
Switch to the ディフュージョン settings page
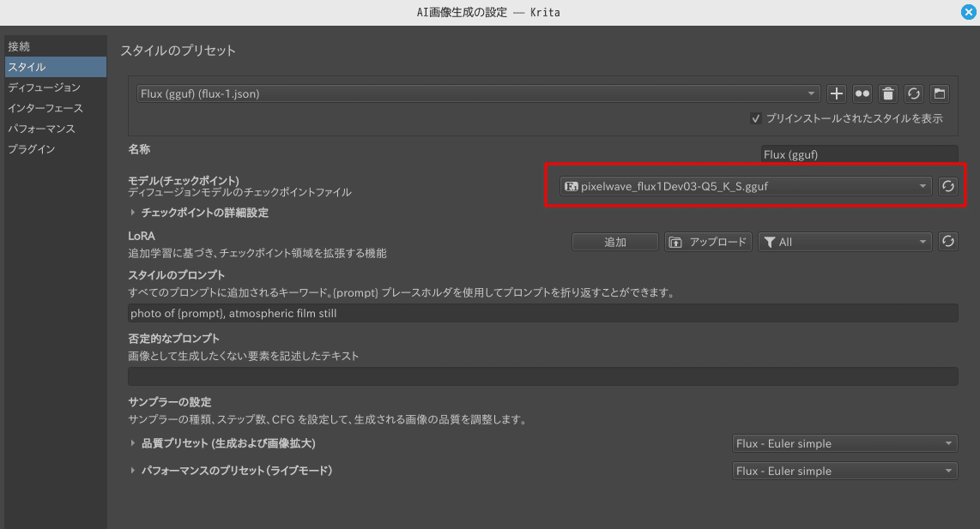(x=56, y=87)
